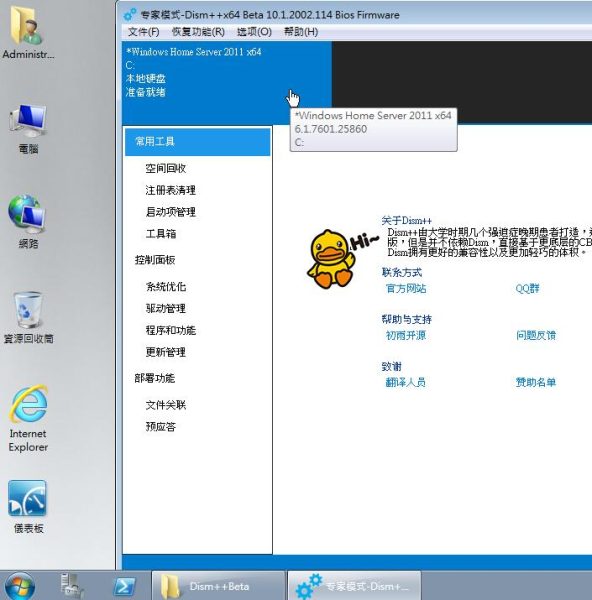Open 预应答 in the sidebar
This screenshot has width=592, height=600.
point(161,427)
